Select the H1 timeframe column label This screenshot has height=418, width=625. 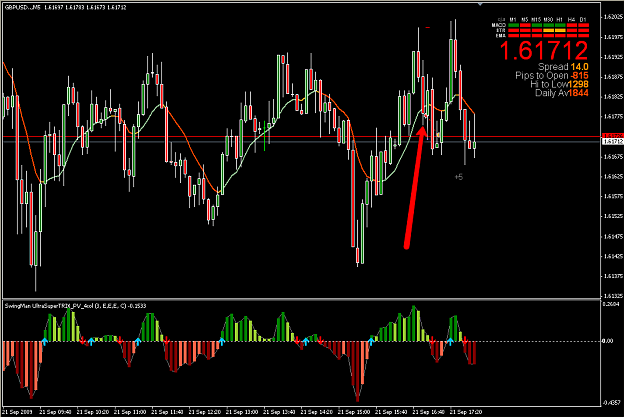(559, 20)
